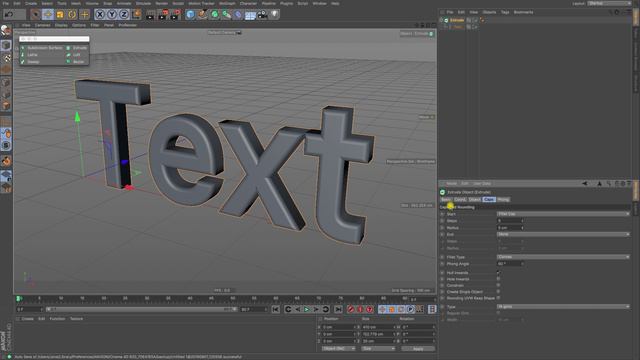Select Lathe in generator popup
The image size is (640, 360).
(29, 55)
